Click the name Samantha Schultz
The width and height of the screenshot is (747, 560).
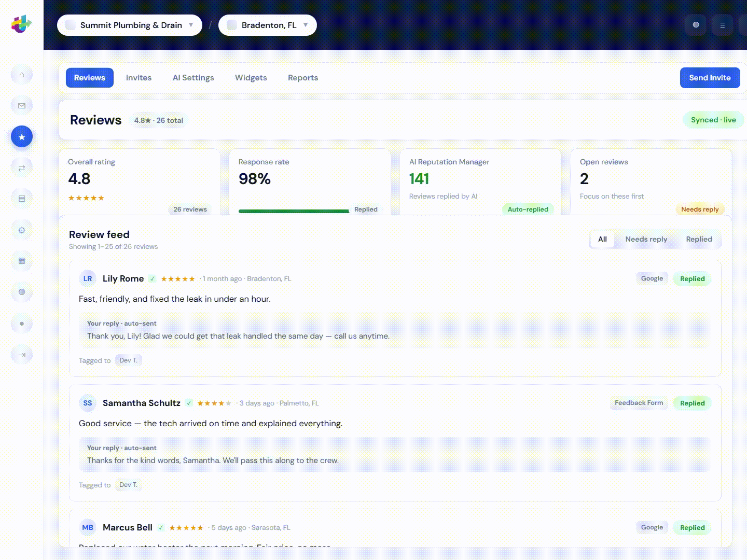[x=142, y=403]
